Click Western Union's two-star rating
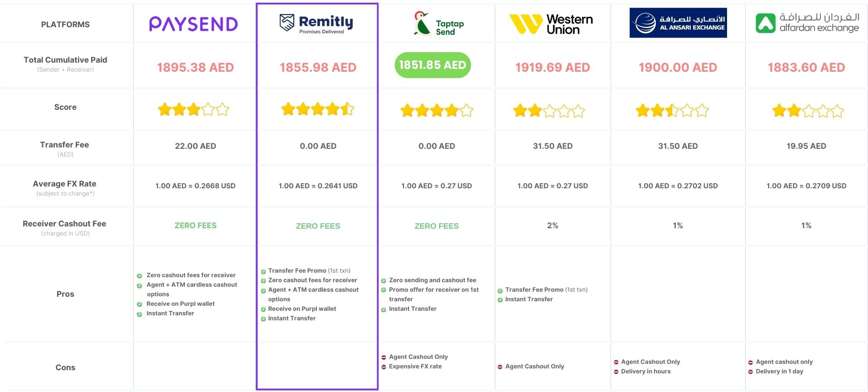Image resolution: width=868 pixels, height=392 pixels. [x=549, y=111]
